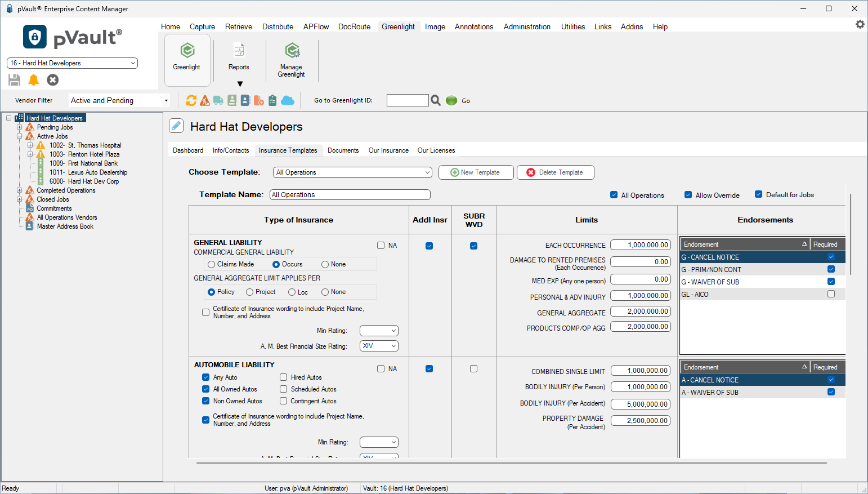The image size is (868, 494).
Task: Click the round gray X cancel icon
Action: (53, 80)
